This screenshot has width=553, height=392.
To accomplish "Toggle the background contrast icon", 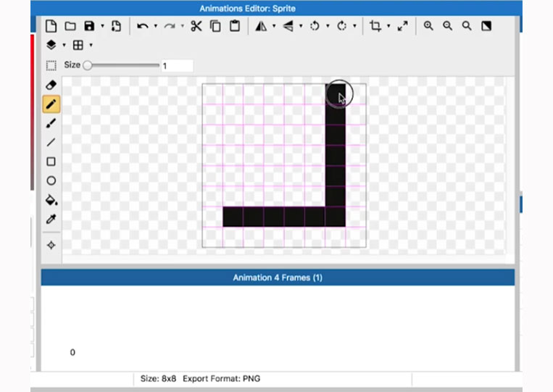I will point(486,26).
